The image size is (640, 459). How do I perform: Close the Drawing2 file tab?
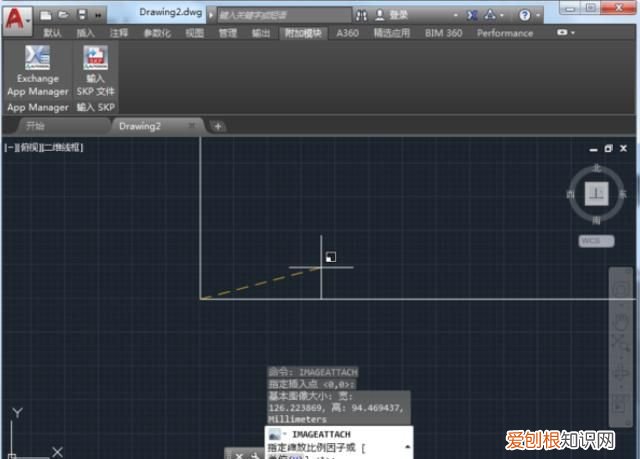click(x=191, y=125)
